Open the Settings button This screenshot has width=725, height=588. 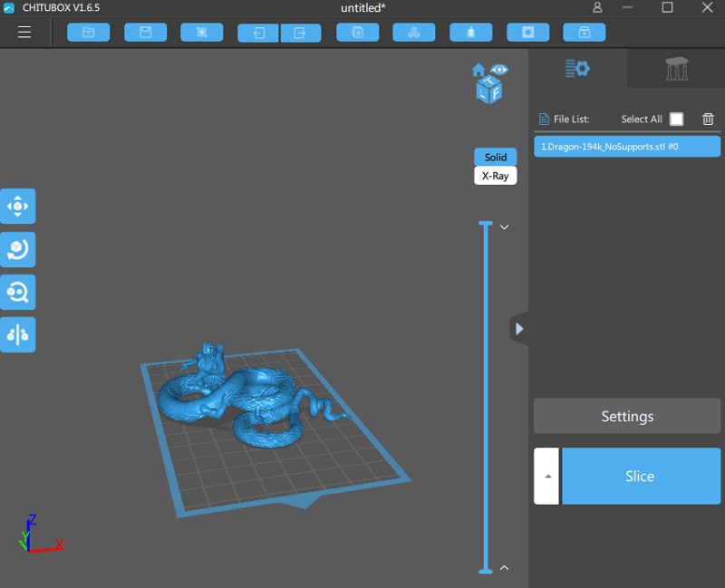(627, 417)
